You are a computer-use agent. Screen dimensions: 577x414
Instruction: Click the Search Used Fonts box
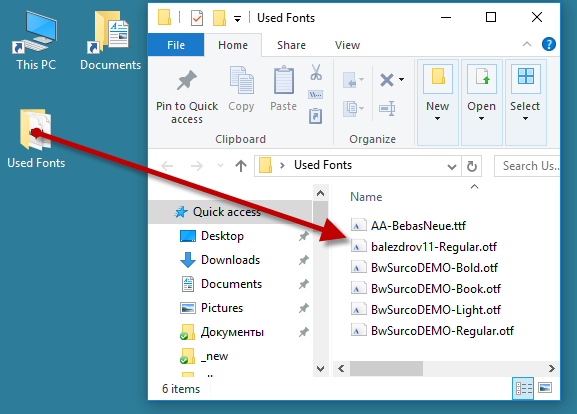(x=527, y=166)
